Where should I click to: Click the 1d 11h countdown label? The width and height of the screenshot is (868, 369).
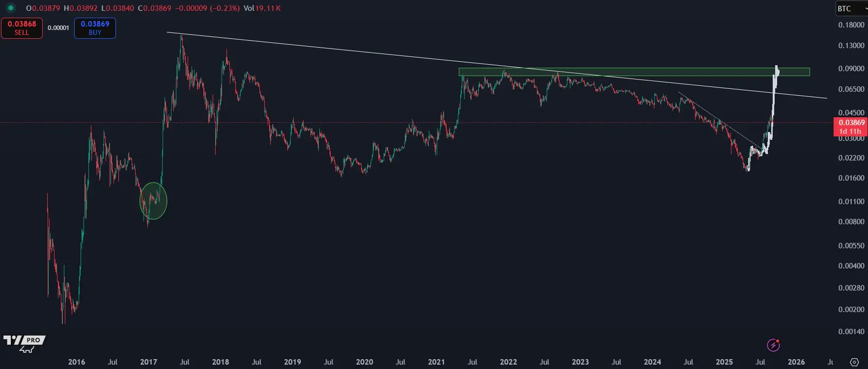pos(850,132)
